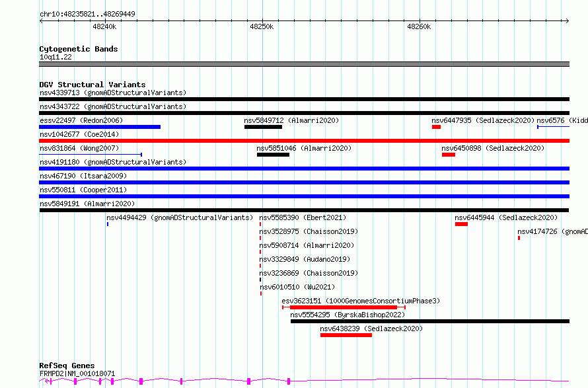Click the red nsv6445944 variant bar

pos(461,224)
